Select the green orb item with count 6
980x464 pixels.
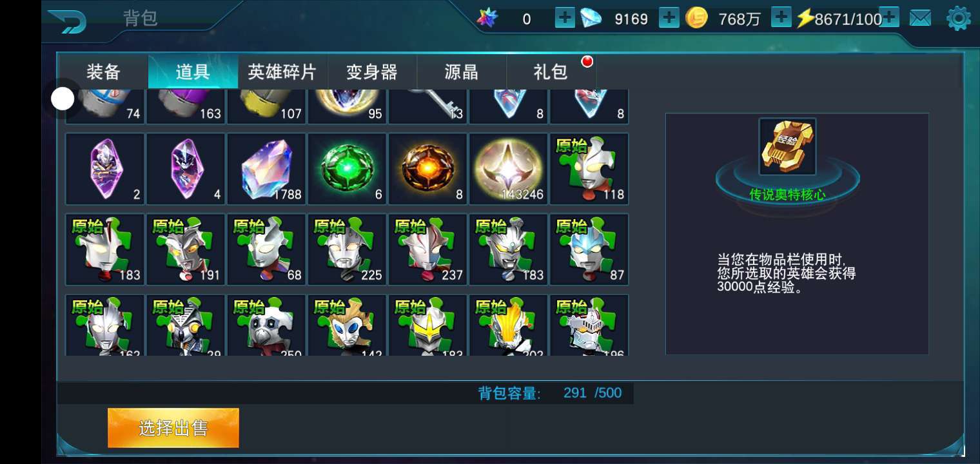(x=347, y=169)
